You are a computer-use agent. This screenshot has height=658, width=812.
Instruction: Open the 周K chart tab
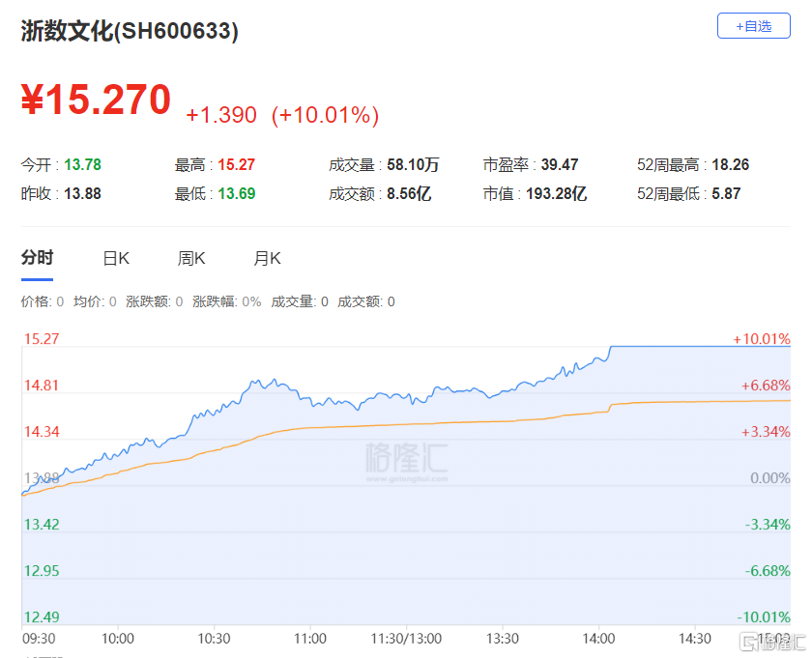click(191, 258)
